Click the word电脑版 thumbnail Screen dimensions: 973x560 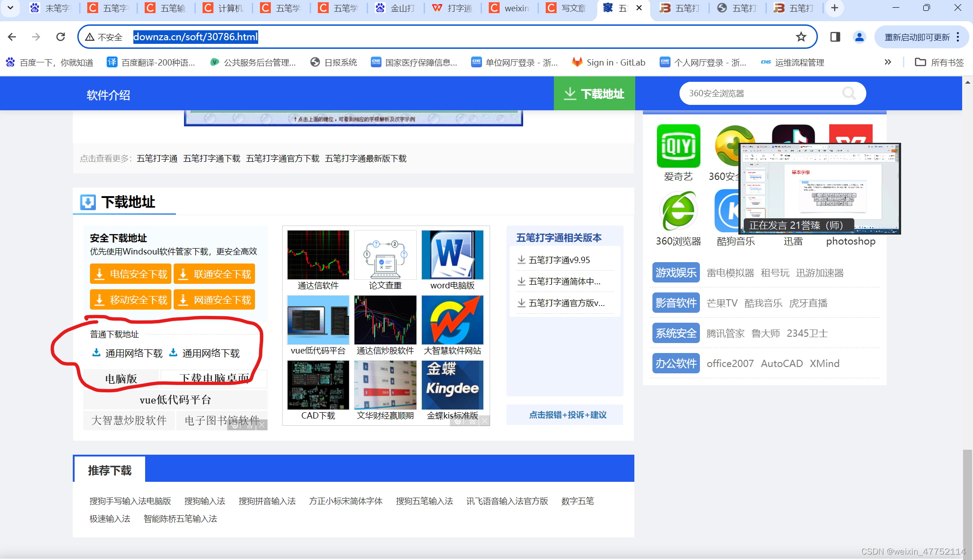coord(452,255)
